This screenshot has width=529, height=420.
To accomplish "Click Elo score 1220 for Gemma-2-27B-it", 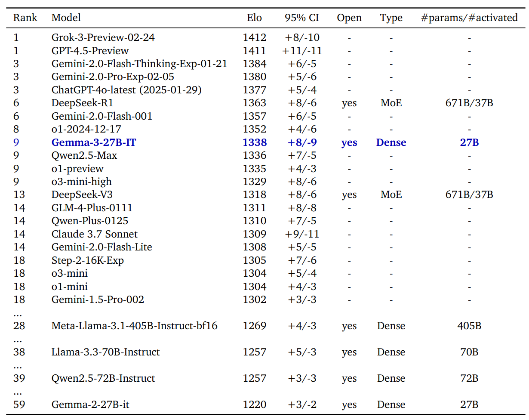I will [x=255, y=405].
